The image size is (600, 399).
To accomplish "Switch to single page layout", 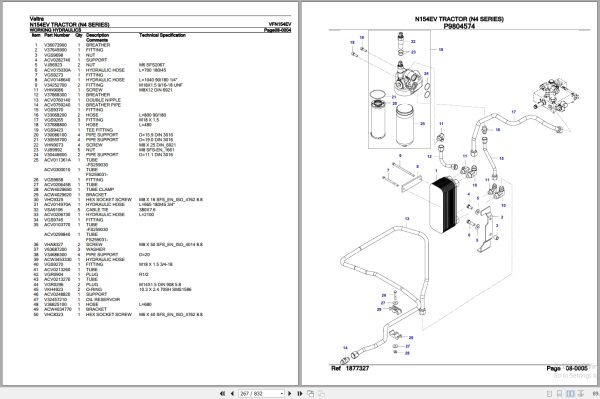I will click(x=549, y=394).
